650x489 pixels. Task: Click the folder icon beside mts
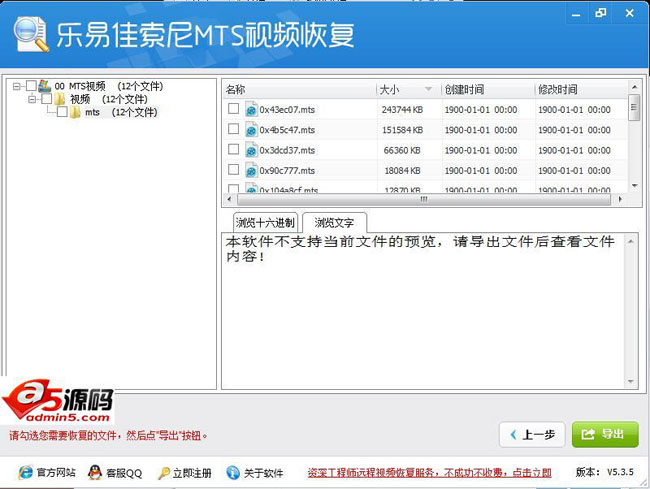tap(75, 112)
